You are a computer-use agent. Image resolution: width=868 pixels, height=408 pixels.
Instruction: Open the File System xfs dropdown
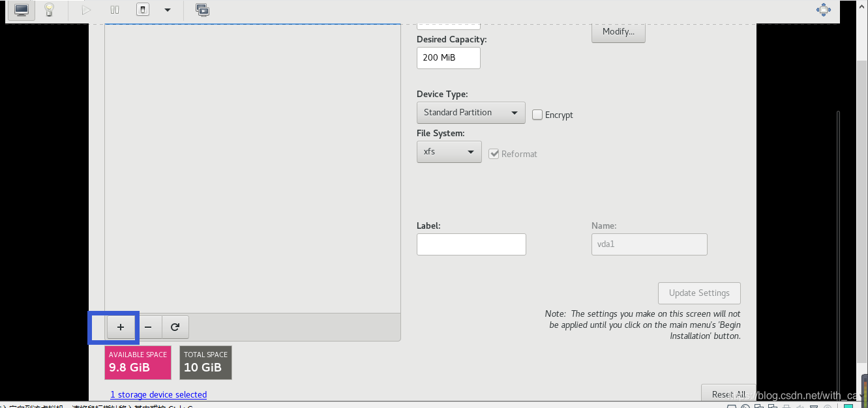coord(449,152)
